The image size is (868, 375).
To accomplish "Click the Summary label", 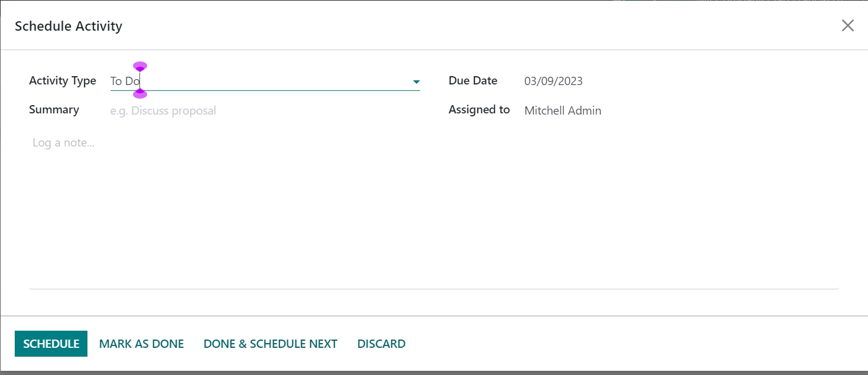I will 54,110.
